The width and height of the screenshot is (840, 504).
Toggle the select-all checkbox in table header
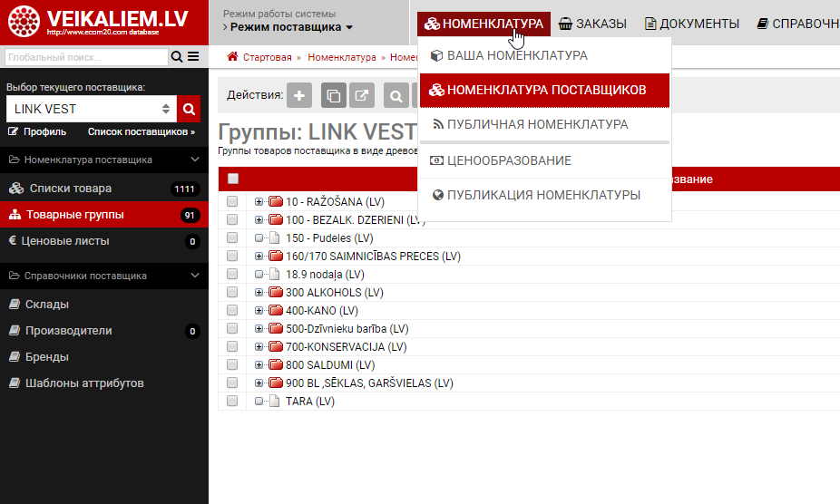click(x=233, y=179)
